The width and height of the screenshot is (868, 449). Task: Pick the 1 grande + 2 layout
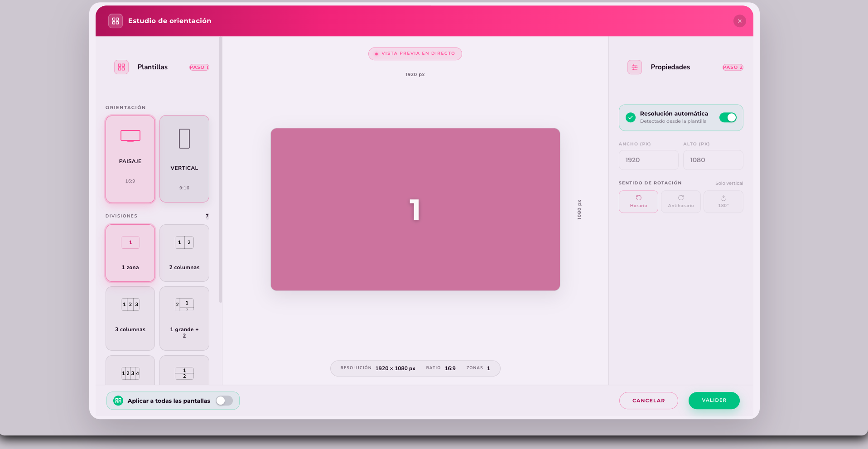(x=184, y=319)
